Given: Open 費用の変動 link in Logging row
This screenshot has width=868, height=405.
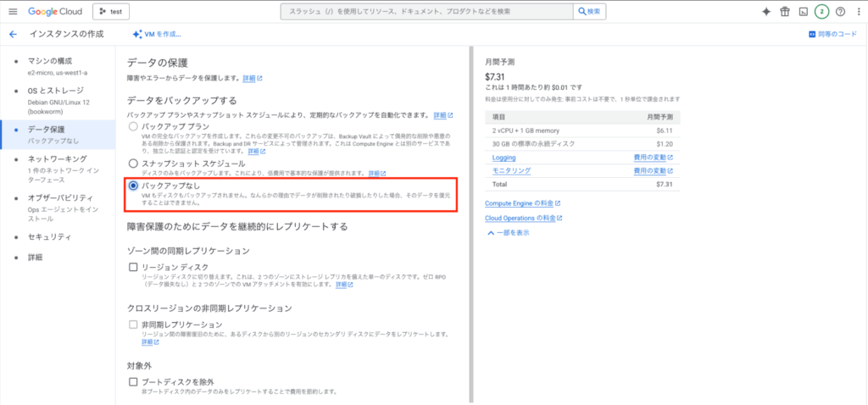Looking at the screenshot, I should (654, 158).
